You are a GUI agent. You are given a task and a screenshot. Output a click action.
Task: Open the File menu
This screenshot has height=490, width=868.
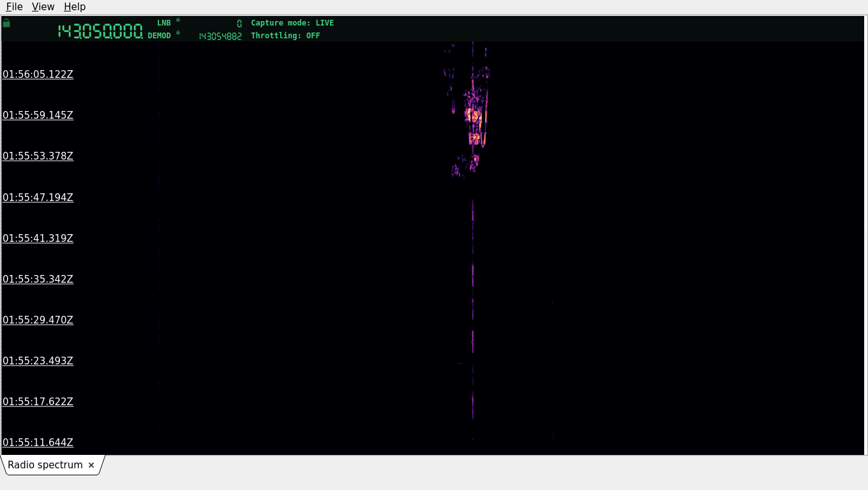(x=14, y=6)
